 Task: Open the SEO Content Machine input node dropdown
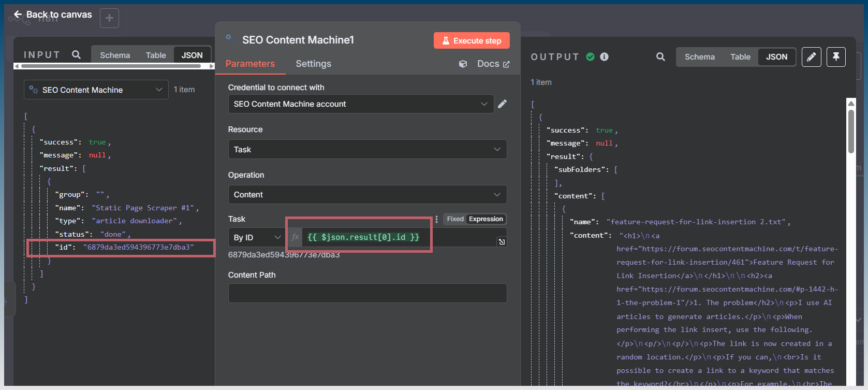tap(96, 90)
